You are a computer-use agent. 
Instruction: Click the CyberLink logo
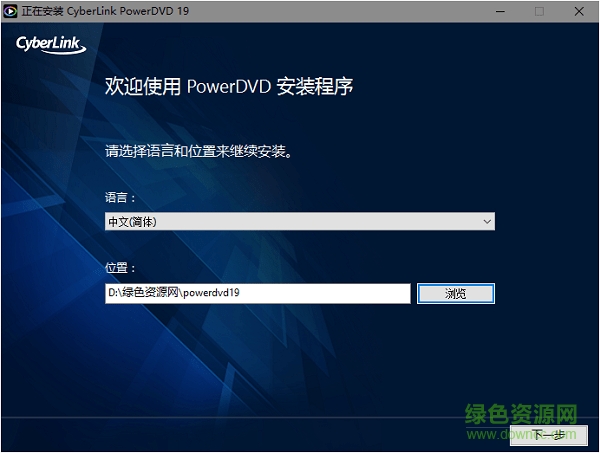(51, 45)
